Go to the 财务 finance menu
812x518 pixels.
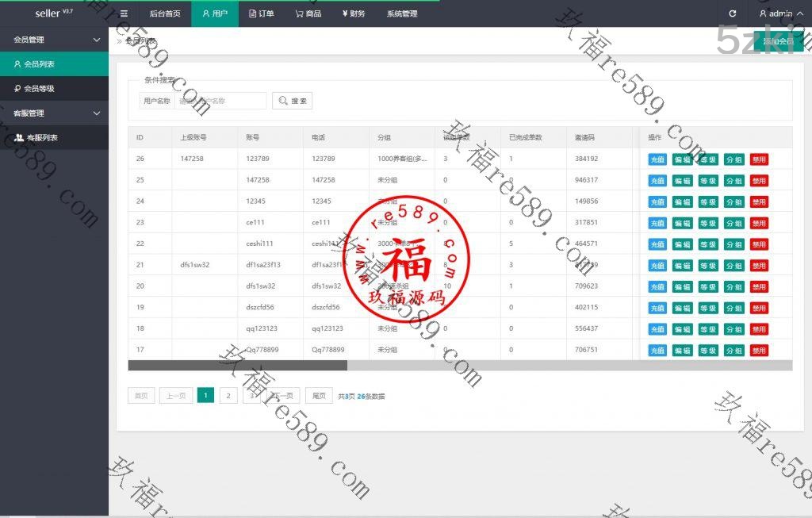point(354,13)
